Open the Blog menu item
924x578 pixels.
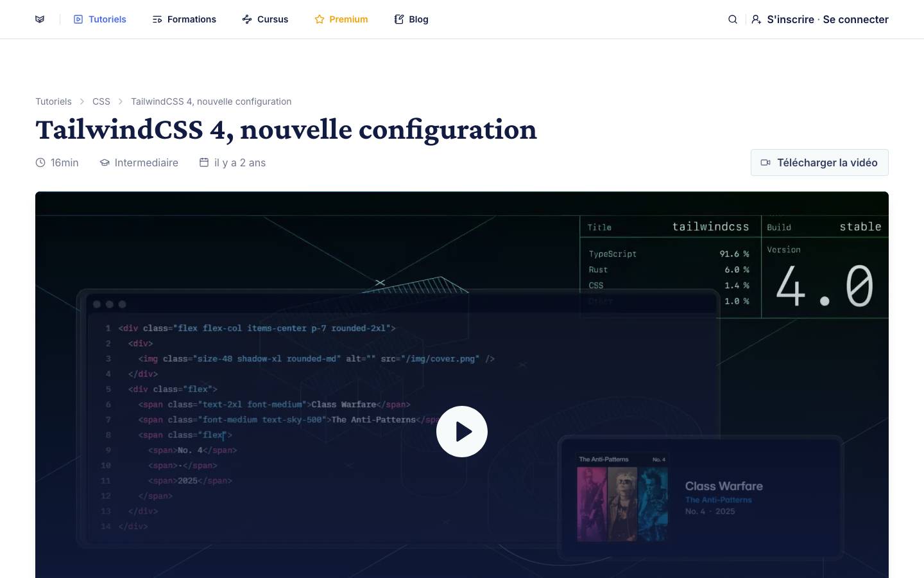(x=411, y=19)
